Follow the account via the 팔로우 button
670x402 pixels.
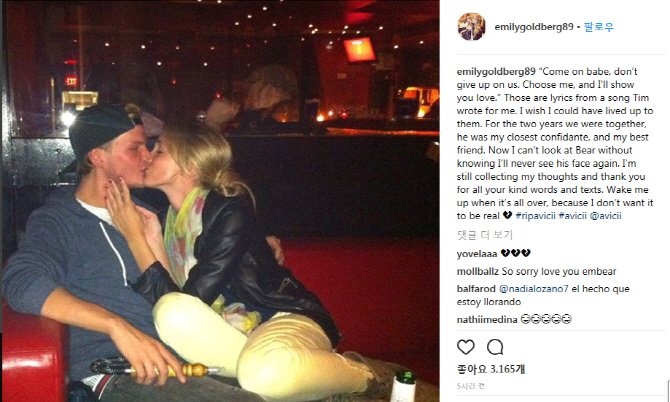click(599, 26)
